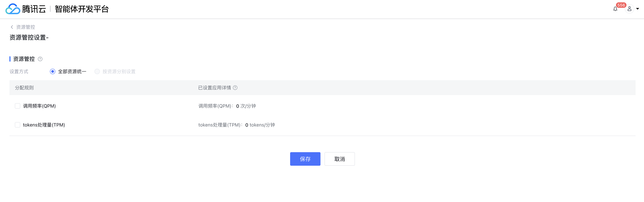Click help icon beside 已设置应用详情
The image size is (644, 202).
(235, 88)
